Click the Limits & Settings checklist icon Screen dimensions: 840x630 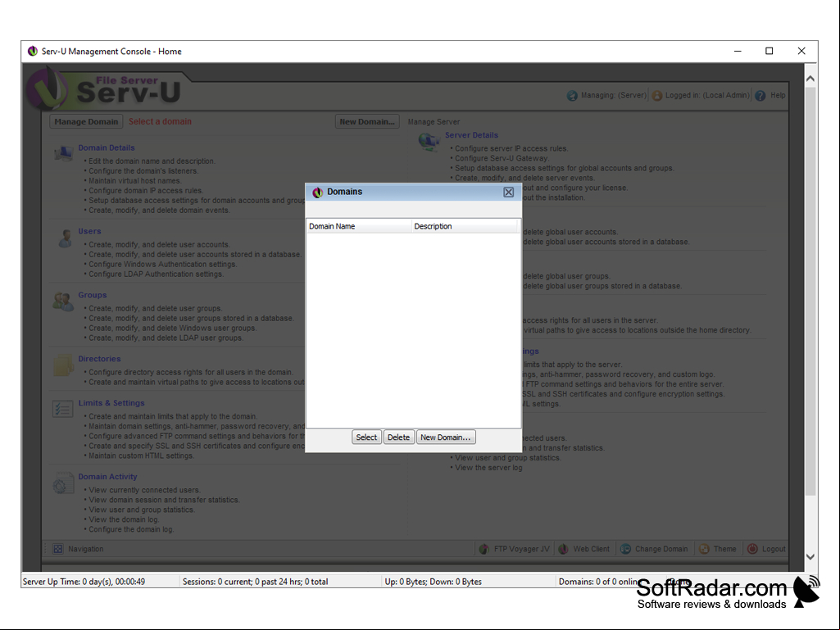click(62, 410)
